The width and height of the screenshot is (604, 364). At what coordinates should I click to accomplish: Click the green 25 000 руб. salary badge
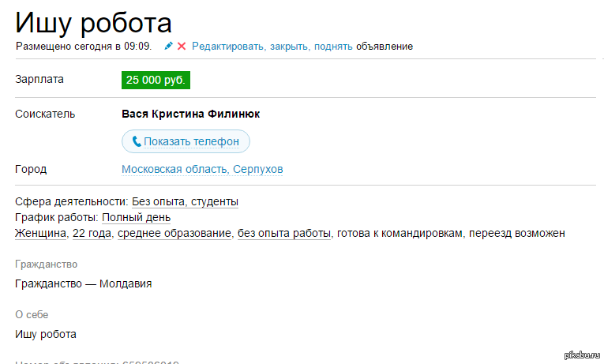click(156, 80)
